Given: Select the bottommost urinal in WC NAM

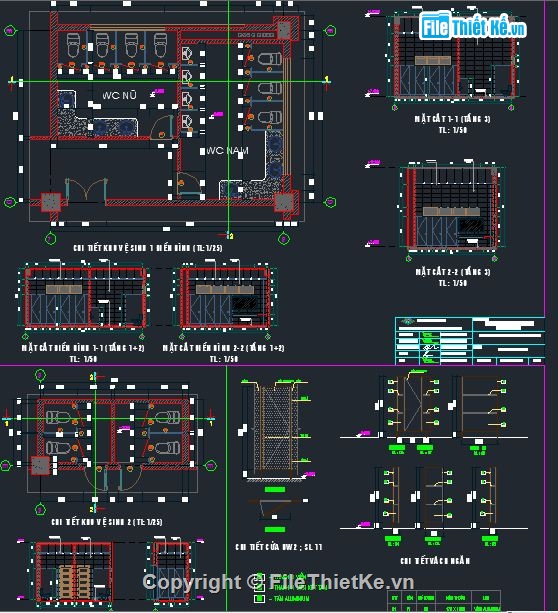Looking at the screenshot, I should coord(187,122).
